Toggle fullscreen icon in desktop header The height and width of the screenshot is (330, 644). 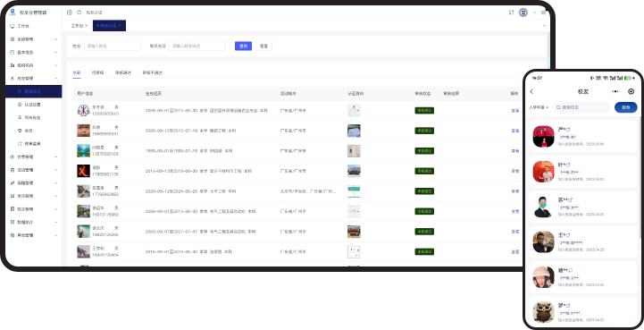point(511,13)
